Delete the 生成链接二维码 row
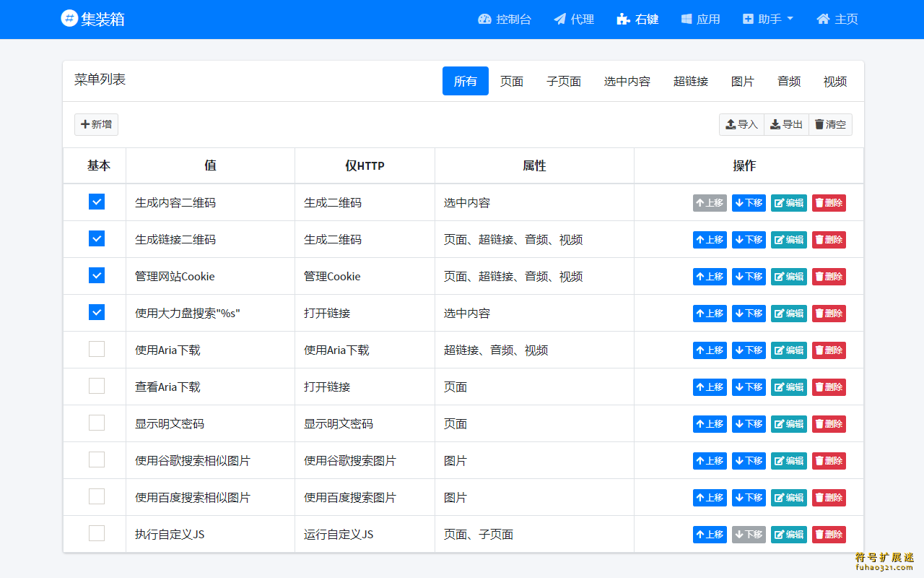The height and width of the screenshot is (578, 924). (x=829, y=240)
